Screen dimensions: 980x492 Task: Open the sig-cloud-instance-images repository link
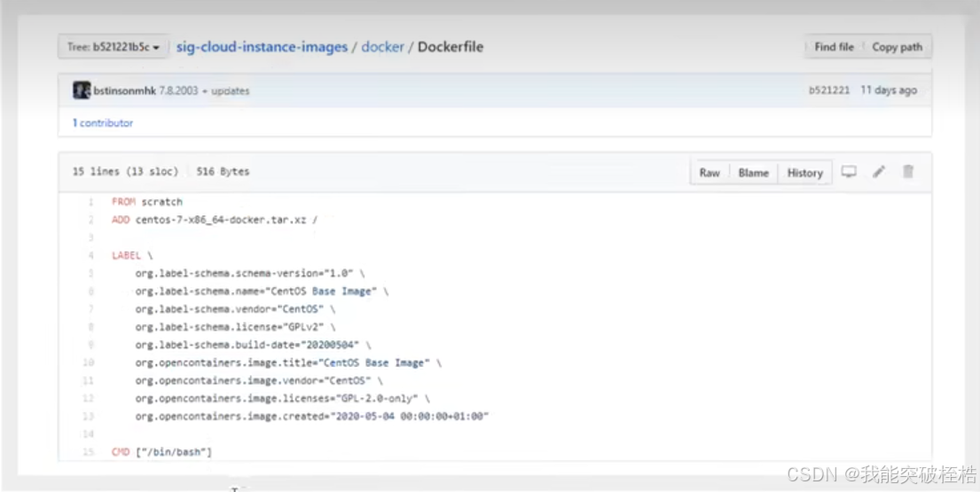262,47
